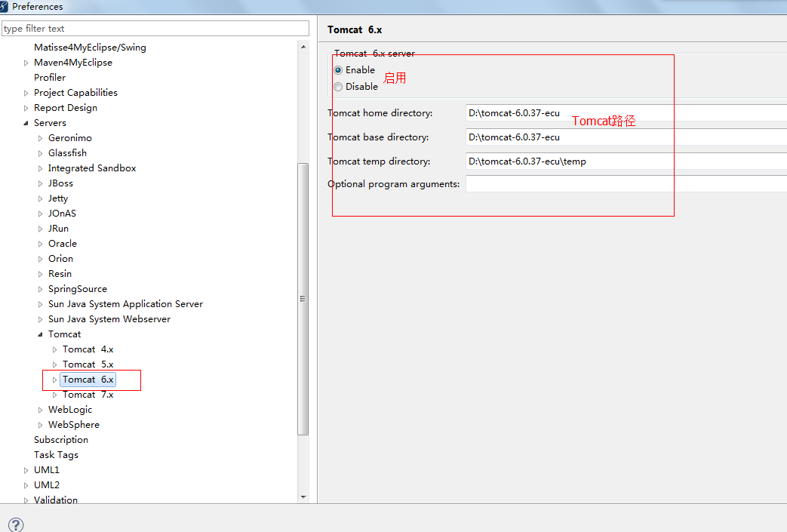Select the JRun server item
This screenshot has height=532, width=787.
pos(58,229)
